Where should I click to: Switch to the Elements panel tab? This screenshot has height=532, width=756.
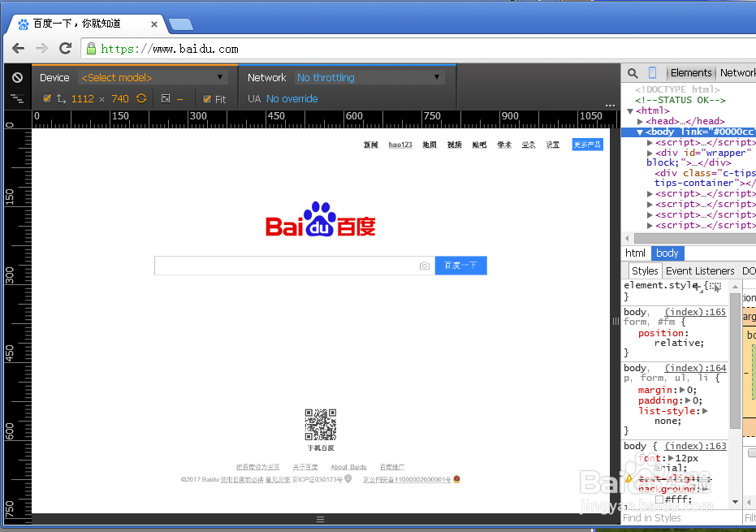pyautogui.click(x=691, y=73)
